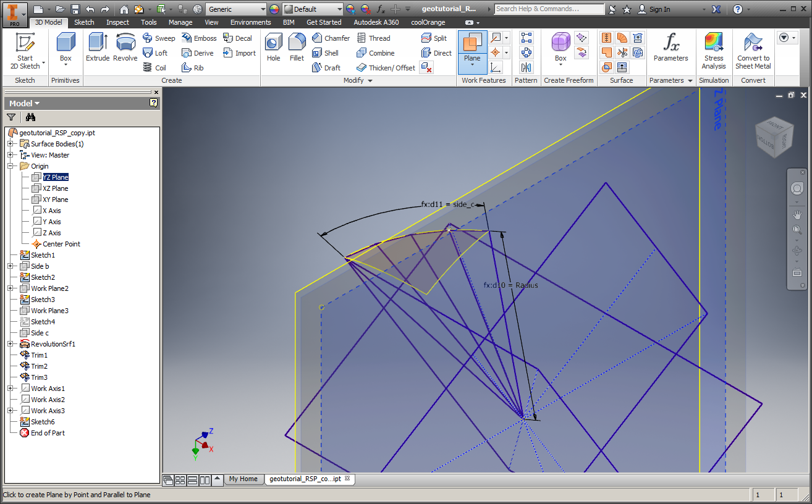The width and height of the screenshot is (812, 504).
Task: Click the Help question mark button
Action: coord(737,9)
